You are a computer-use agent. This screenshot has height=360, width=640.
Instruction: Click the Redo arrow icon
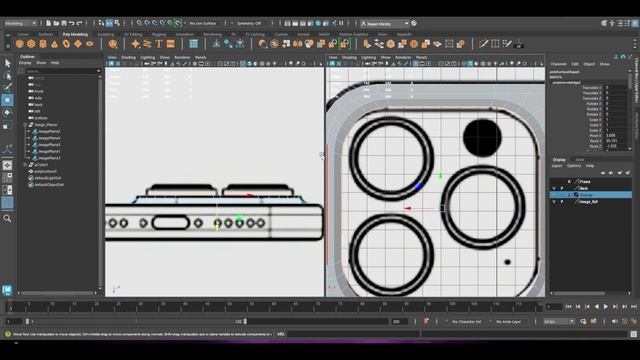(80, 23)
